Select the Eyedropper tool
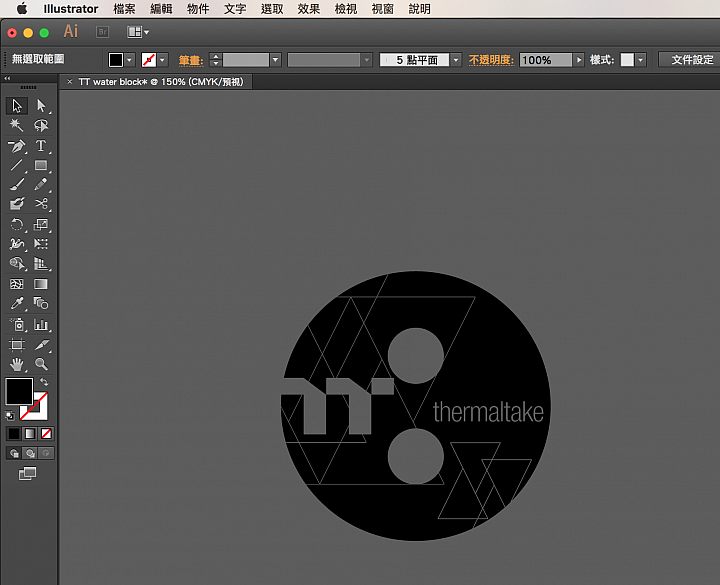 click(x=17, y=304)
